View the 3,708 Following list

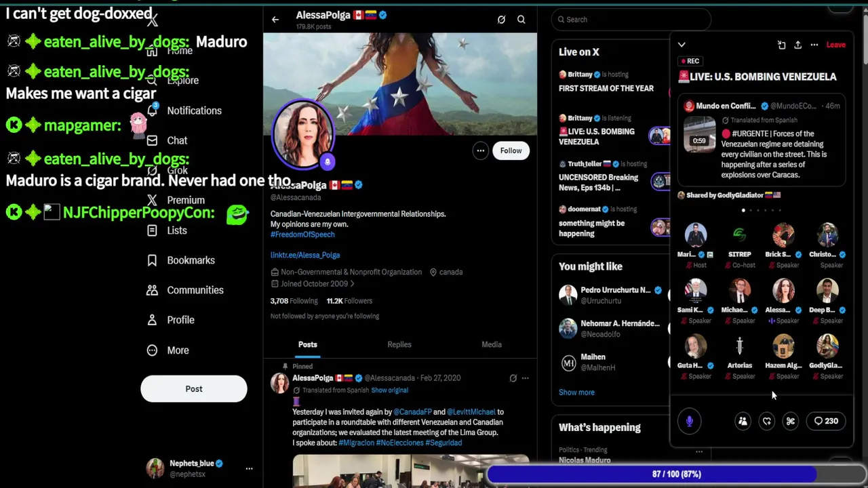click(x=294, y=301)
